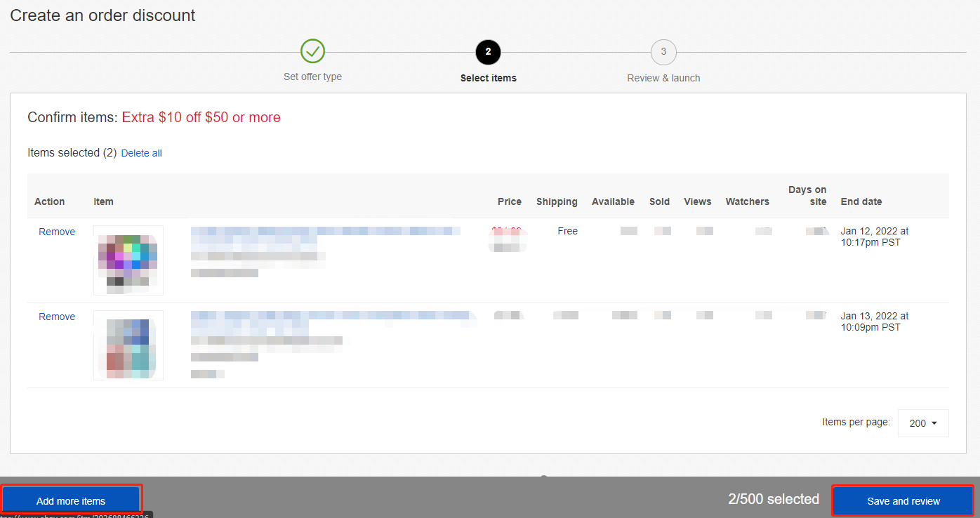
Task: Click the Delete all link
Action: [141, 153]
